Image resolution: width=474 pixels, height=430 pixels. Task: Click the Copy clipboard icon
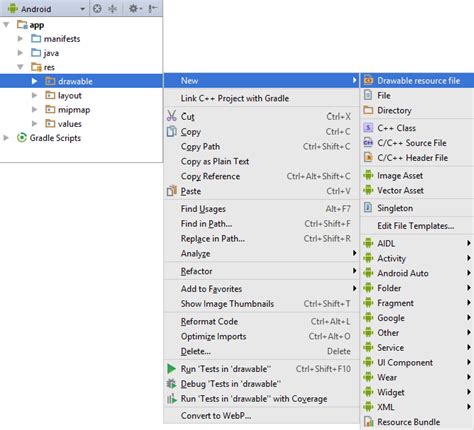tap(171, 131)
